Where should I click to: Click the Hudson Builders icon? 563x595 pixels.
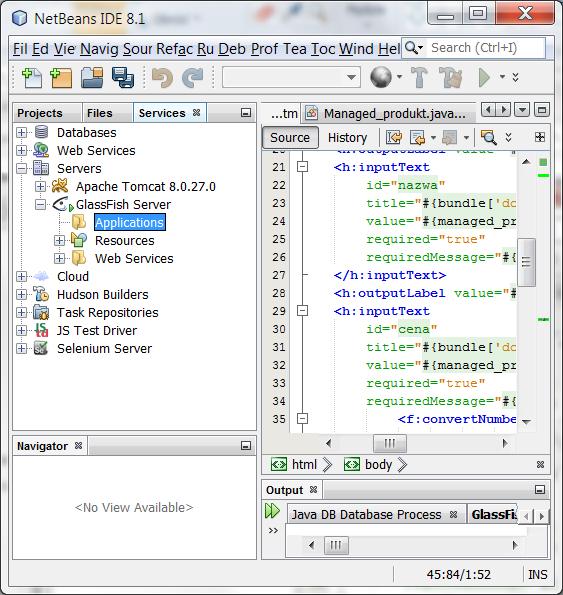41,294
